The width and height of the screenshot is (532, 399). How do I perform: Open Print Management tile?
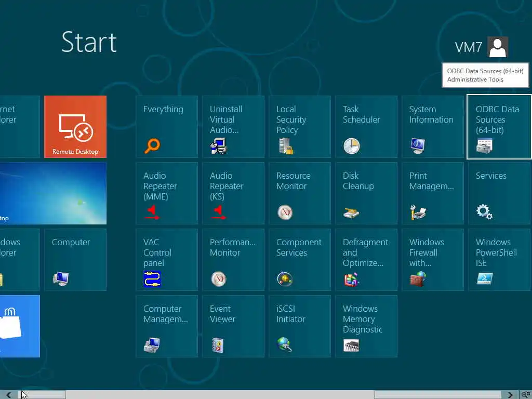433,193
